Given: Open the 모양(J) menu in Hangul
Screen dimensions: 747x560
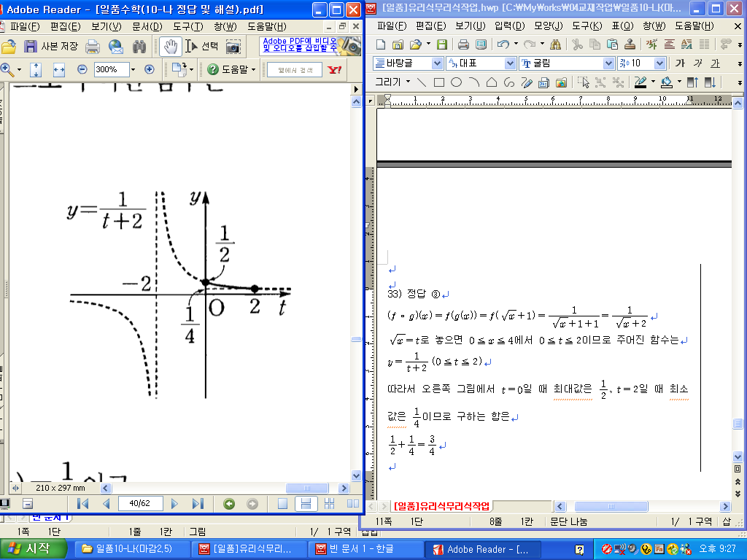Looking at the screenshot, I should pyautogui.click(x=548, y=26).
